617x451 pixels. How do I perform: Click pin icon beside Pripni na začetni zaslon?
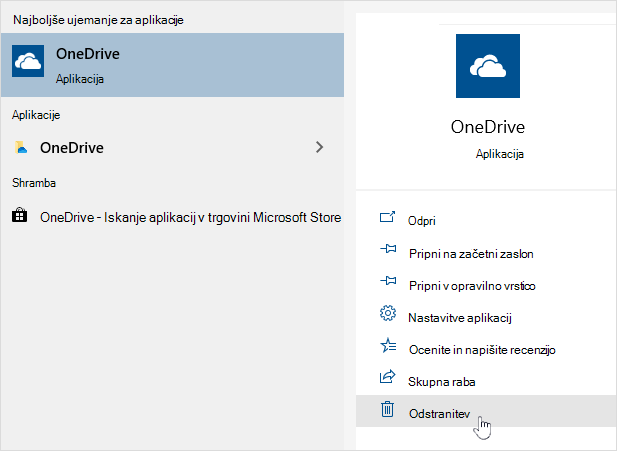pos(388,249)
